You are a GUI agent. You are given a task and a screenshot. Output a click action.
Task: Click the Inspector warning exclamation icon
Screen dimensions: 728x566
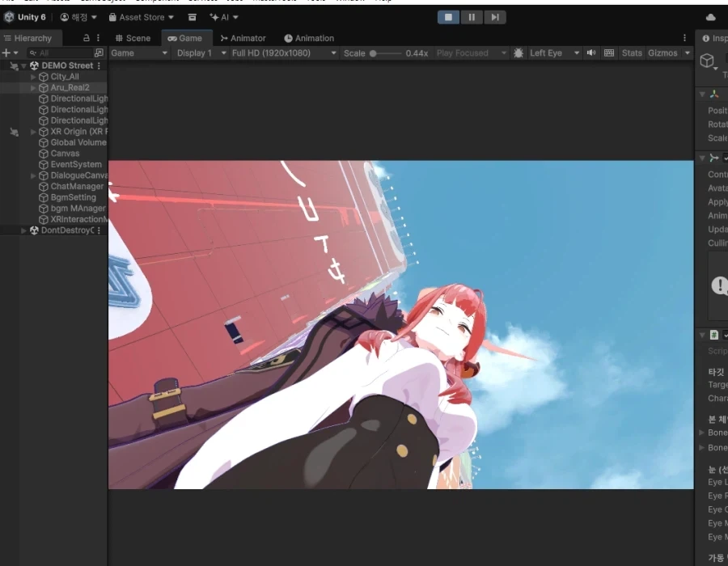(x=720, y=285)
